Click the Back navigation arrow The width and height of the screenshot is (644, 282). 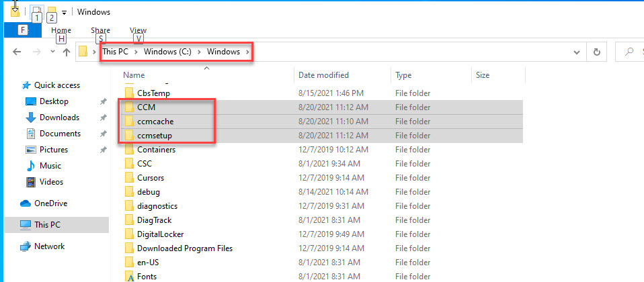pyautogui.click(x=17, y=52)
